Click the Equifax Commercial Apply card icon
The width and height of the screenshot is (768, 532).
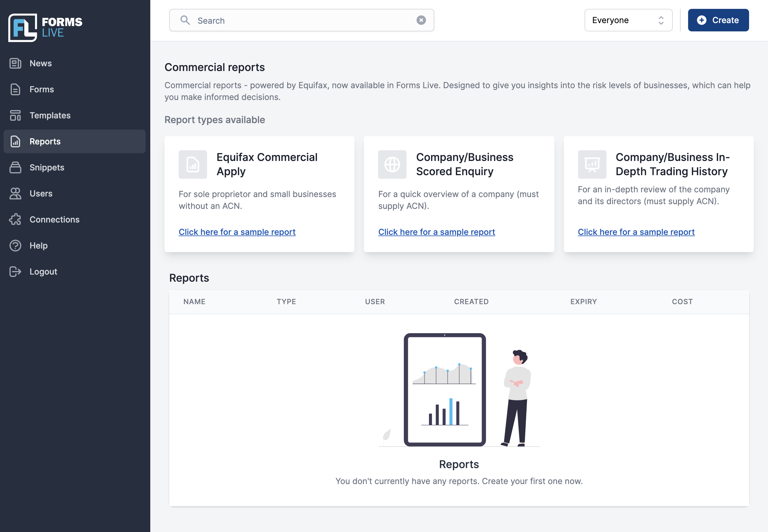(193, 164)
